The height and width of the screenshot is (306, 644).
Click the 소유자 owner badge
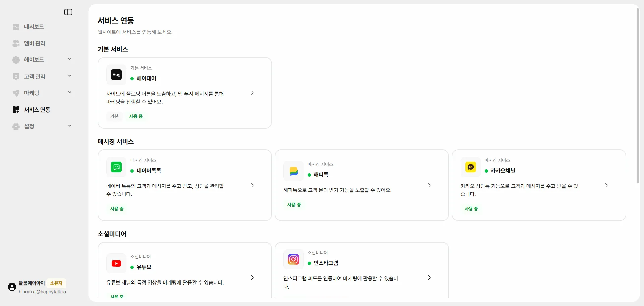coord(56,283)
